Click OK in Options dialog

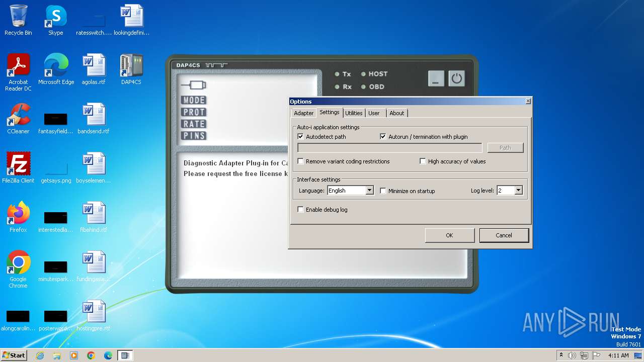tap(449, 235)
